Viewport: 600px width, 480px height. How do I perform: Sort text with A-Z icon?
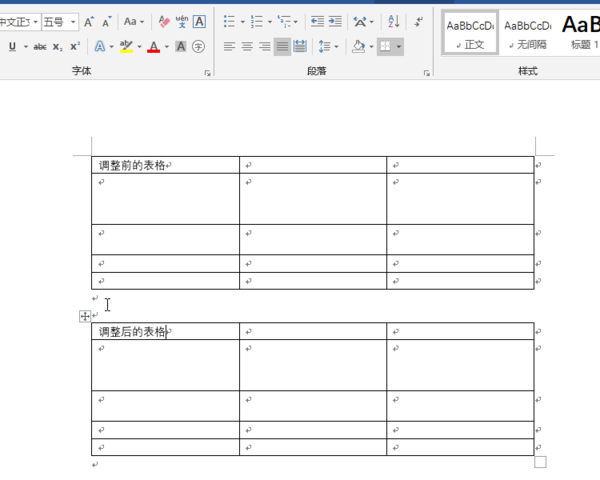coord(394,22)
